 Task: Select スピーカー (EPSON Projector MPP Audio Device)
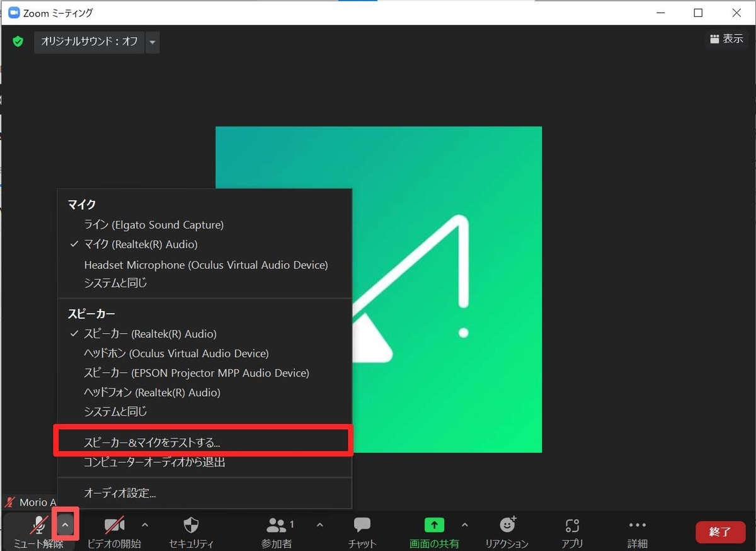tap(204, 373)
